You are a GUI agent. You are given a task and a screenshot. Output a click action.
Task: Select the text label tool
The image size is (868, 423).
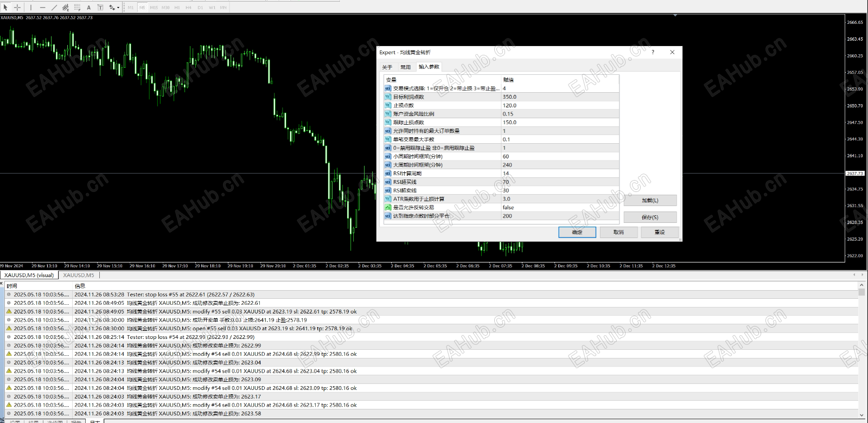100,7
